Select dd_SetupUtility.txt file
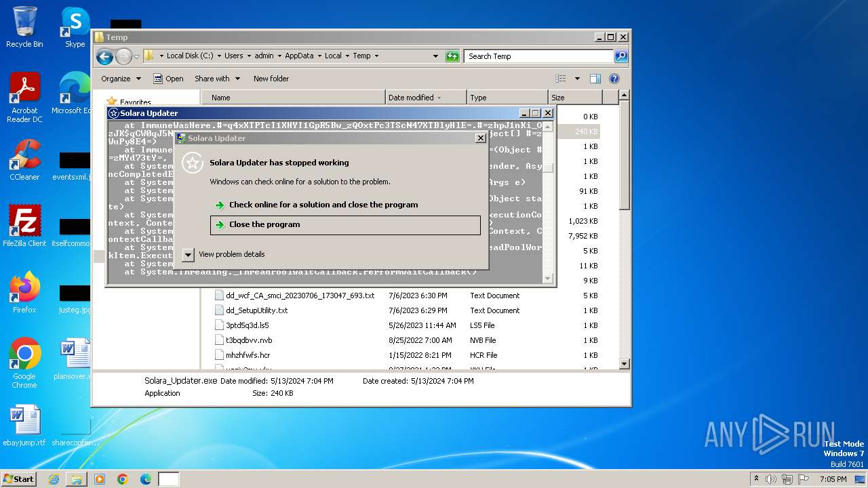 [x=256, y=310]
